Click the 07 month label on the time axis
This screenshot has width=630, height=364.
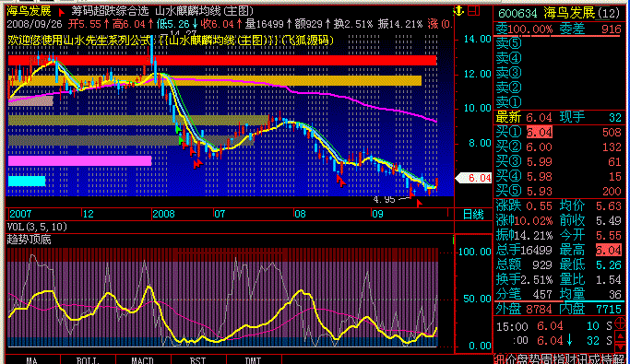220,214
